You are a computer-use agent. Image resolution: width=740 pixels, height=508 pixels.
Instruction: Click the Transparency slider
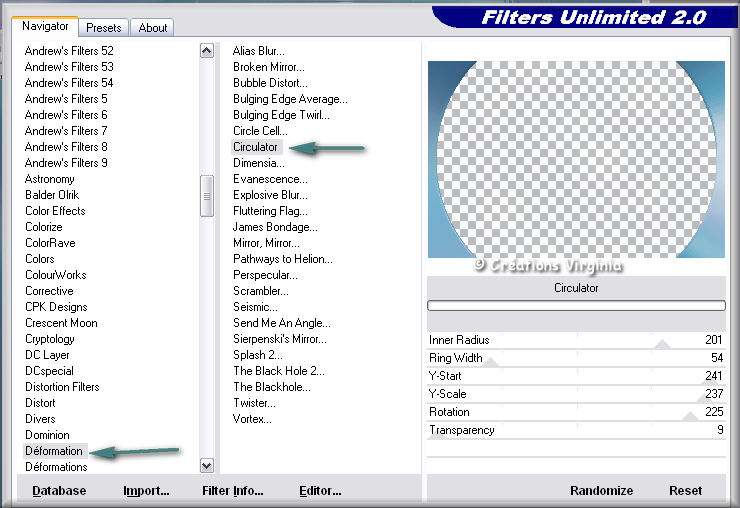[x=576, y=430]
